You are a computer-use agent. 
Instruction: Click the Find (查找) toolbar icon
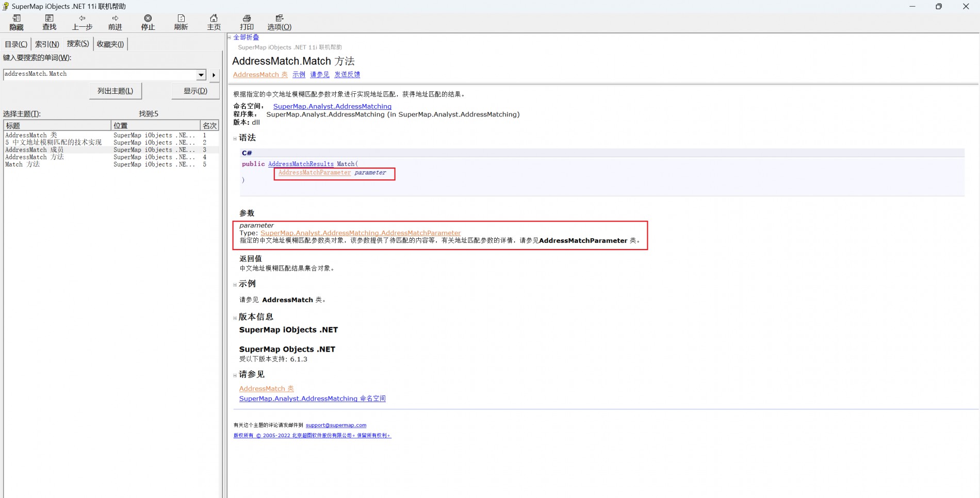click(50, 22)
